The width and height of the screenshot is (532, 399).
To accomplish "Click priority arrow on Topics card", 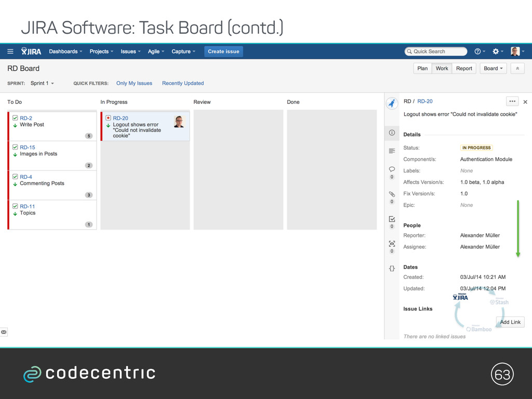I will pyautogui.click(x=15, y=214).
